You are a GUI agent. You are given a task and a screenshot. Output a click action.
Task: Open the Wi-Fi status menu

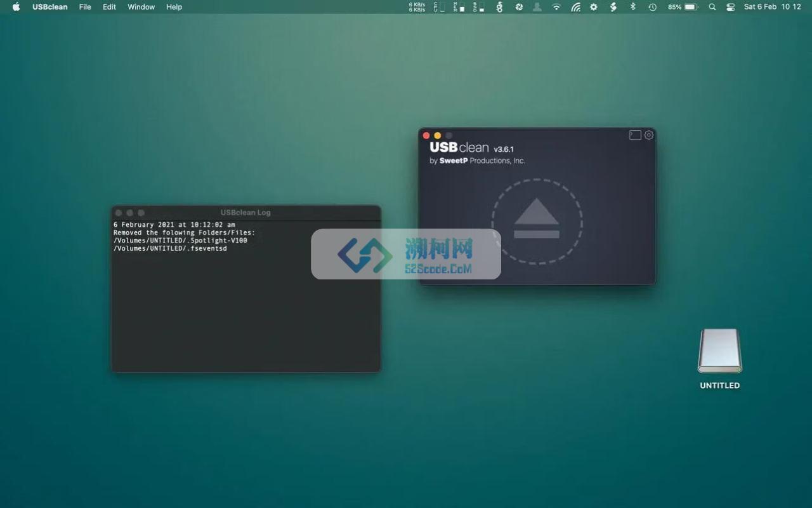[x=556, y=7]
